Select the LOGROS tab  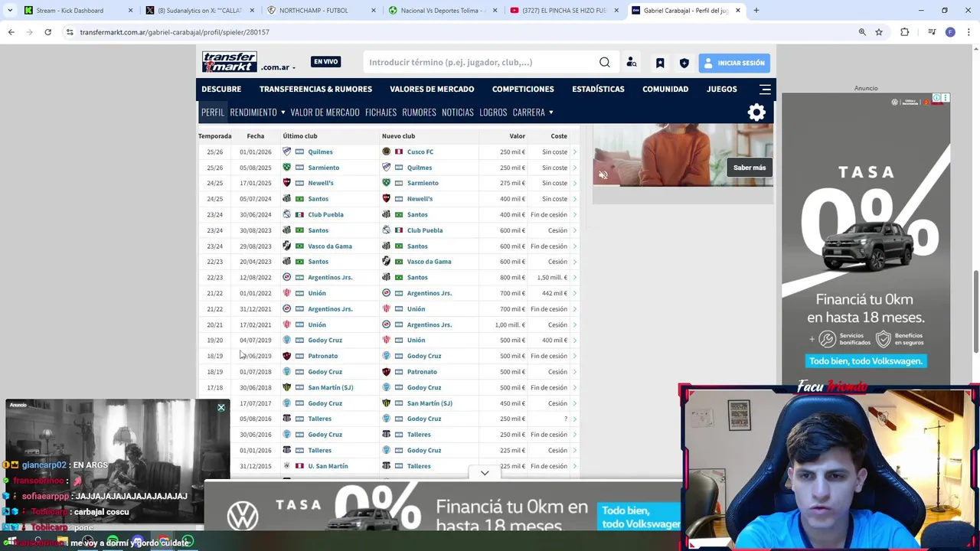[493, 112]
